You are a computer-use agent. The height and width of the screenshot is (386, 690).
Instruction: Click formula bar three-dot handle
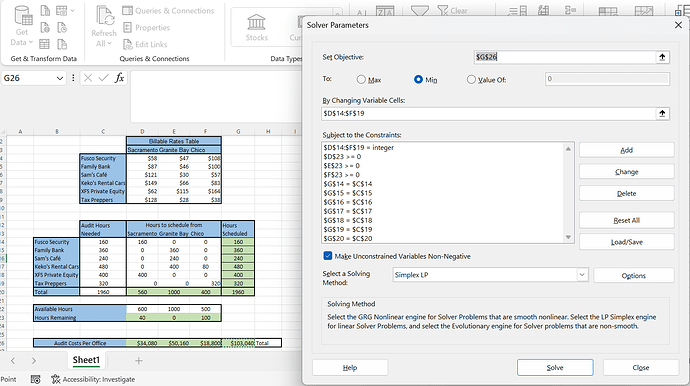(x=73, y=78)
